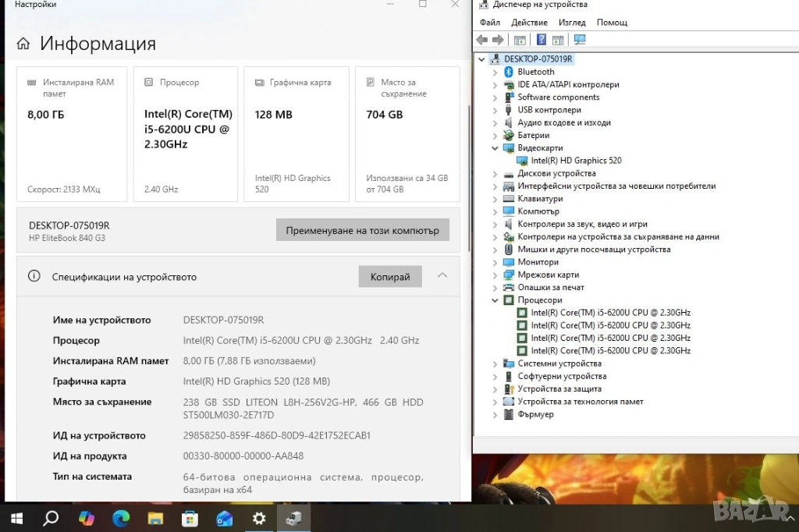Open the Действие menu
Image resolution: width=799 pixels, height=532 pixels.
[x=529, y=23]
